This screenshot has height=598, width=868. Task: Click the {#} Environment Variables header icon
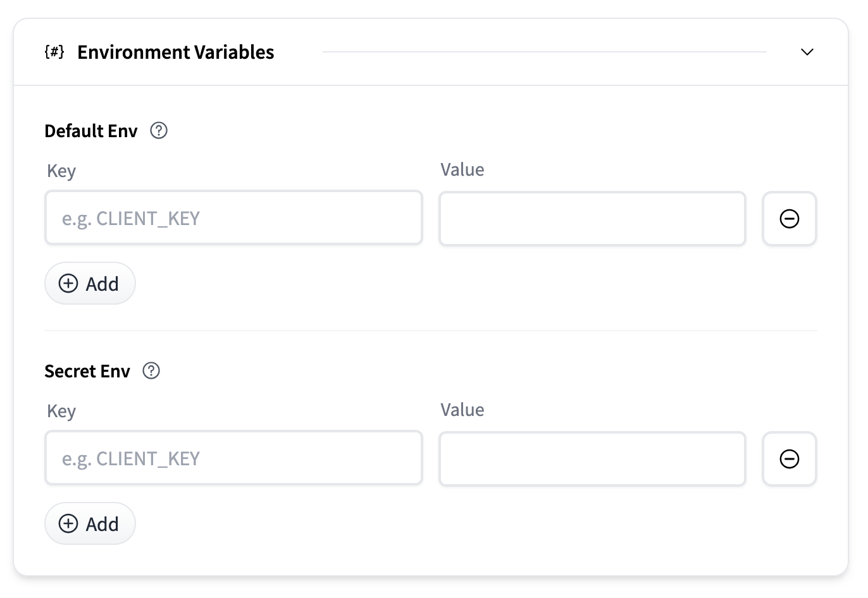tap(54, 52)
